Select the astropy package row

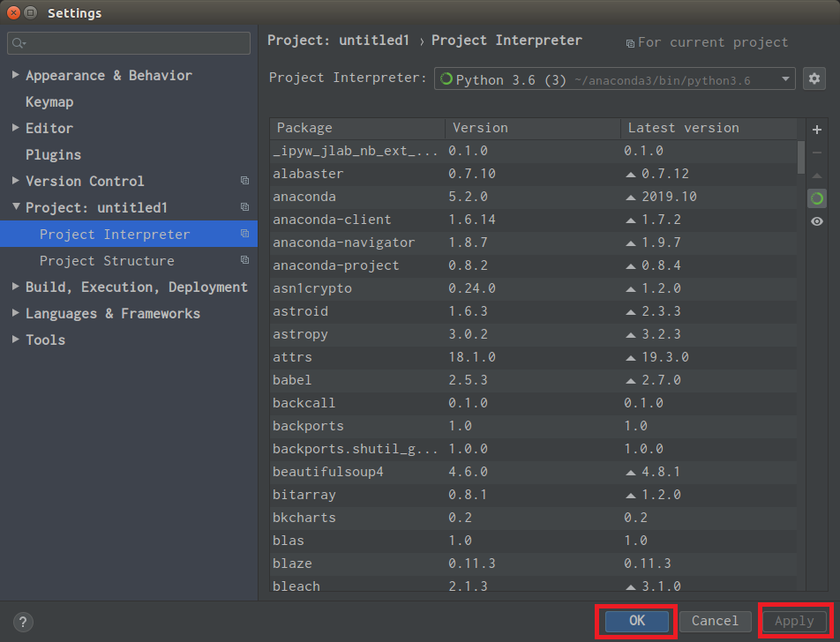pyautogui.click(x=534, y=334)
